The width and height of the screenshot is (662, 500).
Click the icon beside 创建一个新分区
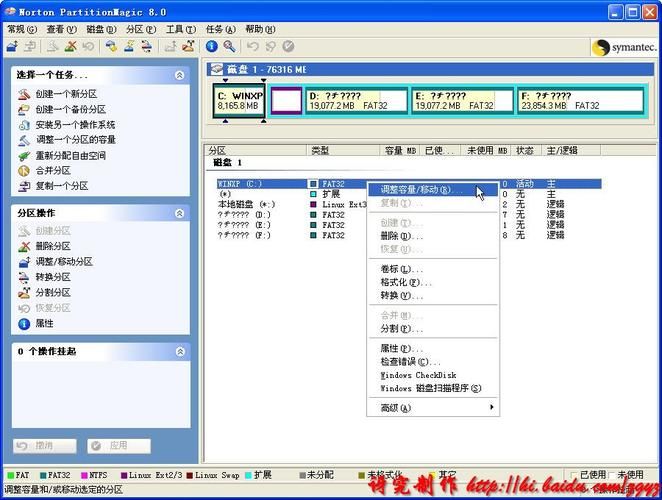pos(24,94)
